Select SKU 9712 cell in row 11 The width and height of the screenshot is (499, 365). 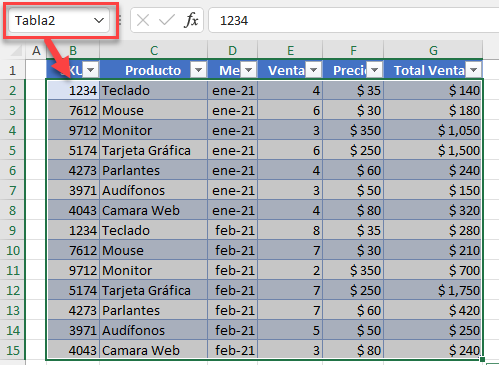tap(73, 270)
